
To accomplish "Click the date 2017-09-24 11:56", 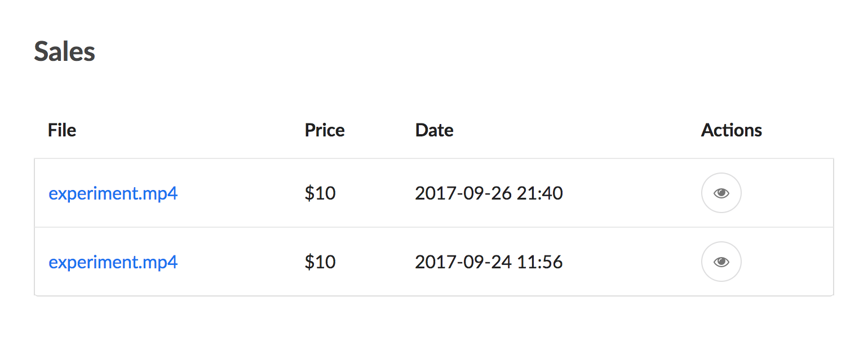I will (489, 262).
